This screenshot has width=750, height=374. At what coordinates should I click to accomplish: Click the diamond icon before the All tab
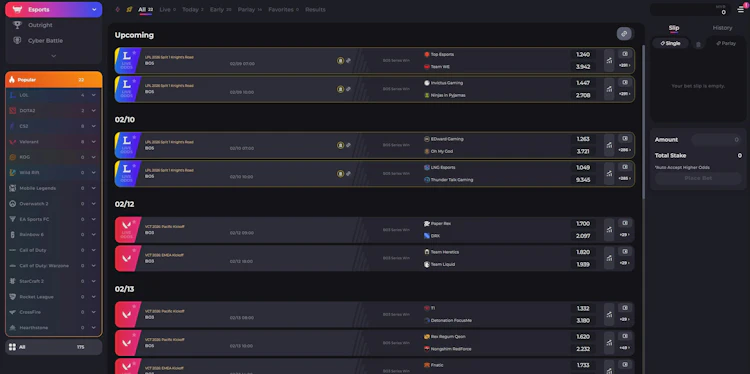pos(118,10)
